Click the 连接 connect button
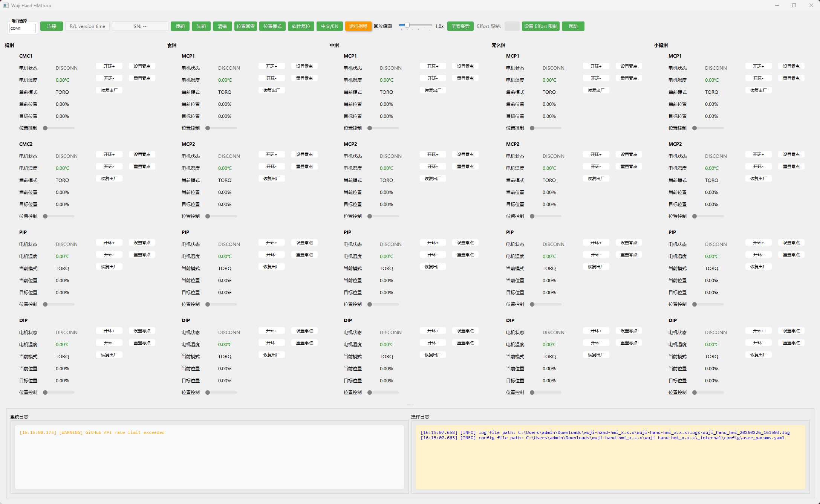This screenshot has width=820, height=504. (x=51, y=26)
